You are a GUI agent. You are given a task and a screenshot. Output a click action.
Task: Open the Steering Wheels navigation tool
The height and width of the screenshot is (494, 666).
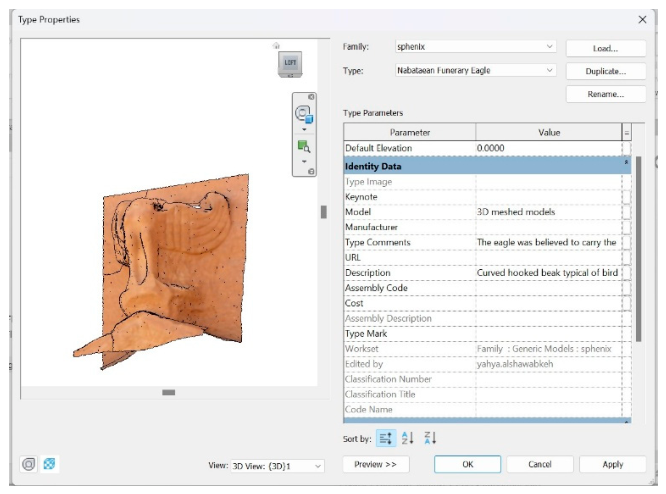point(304,114)
